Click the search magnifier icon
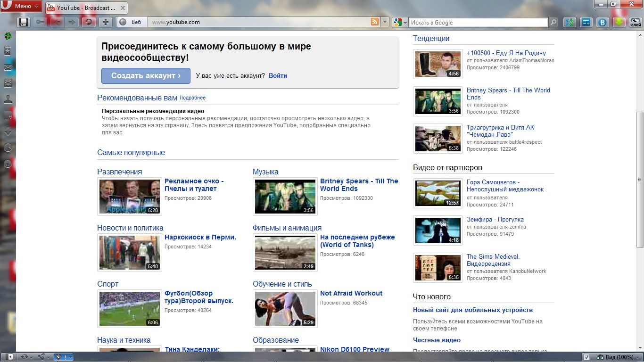This screenshot has height=362, width=644. [553, 22]
